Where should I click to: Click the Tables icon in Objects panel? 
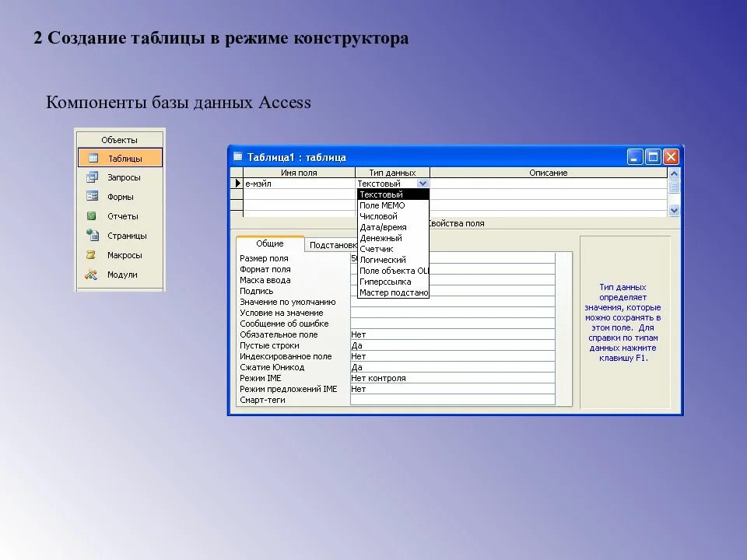tap(93, 158)
